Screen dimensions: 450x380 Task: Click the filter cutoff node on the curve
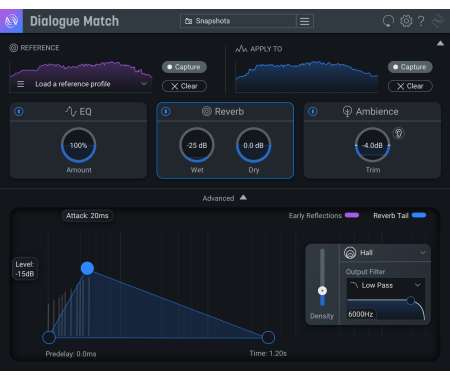tap(411, 300)
